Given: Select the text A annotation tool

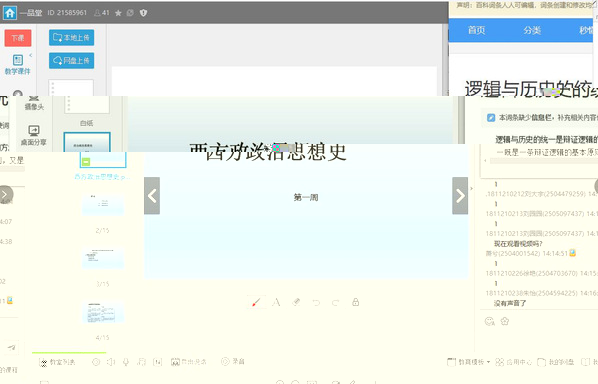Looking at the screenshot, I should tap(276, 302).
